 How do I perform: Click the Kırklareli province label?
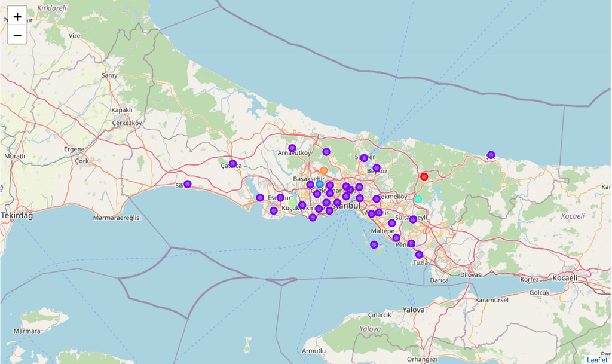coord(52,8)
